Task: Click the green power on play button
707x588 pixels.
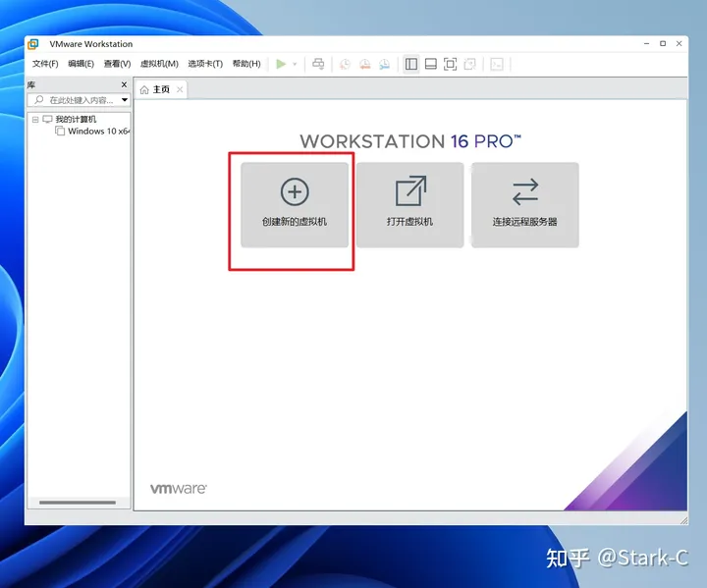Action: [281, 64]
